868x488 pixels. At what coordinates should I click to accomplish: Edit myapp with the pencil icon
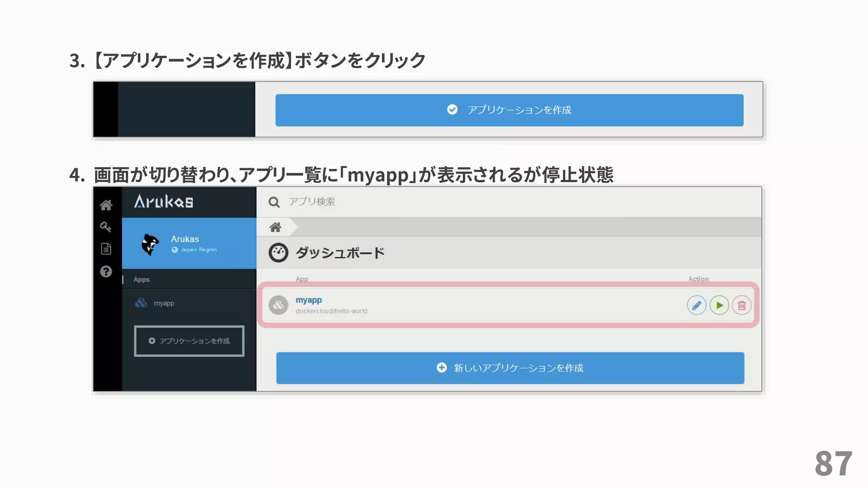[x=696, y=305]
